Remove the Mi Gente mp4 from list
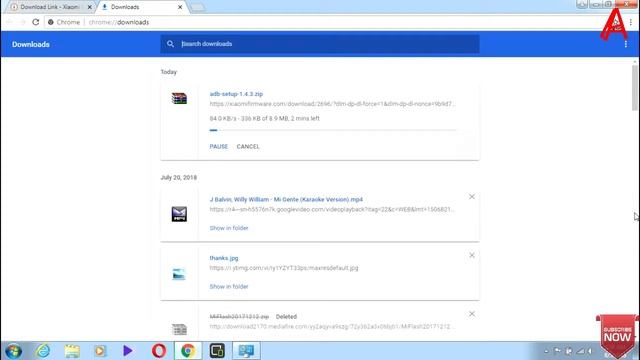The image size is (640, 360). point(472,197)
